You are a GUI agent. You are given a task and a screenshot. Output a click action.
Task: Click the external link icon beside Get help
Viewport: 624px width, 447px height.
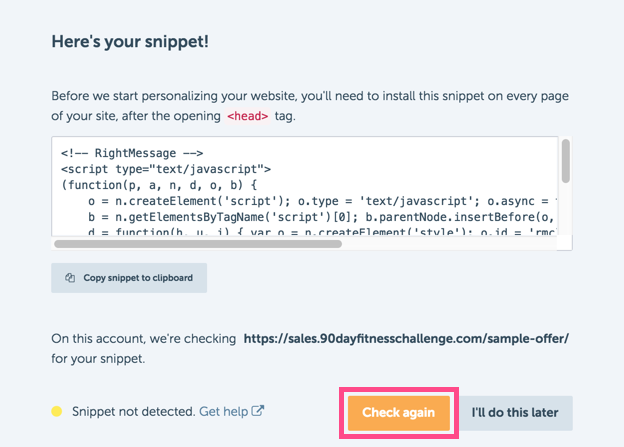pyautogui.click(x=258, y=411)
